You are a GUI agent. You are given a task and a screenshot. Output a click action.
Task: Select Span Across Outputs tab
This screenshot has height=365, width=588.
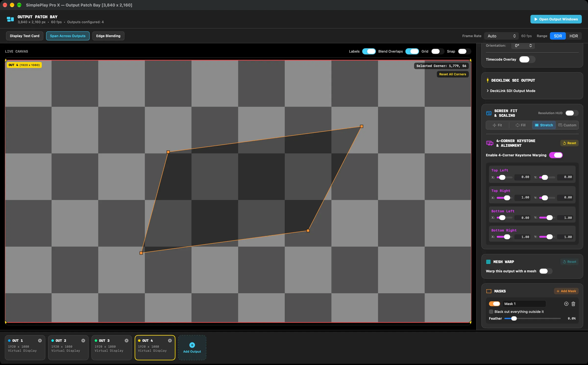point(68,36)
